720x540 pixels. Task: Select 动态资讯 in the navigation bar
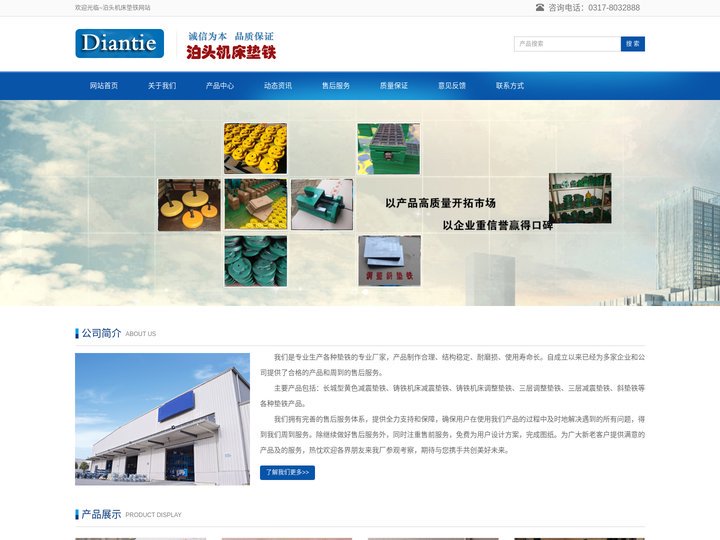(278, 86)
